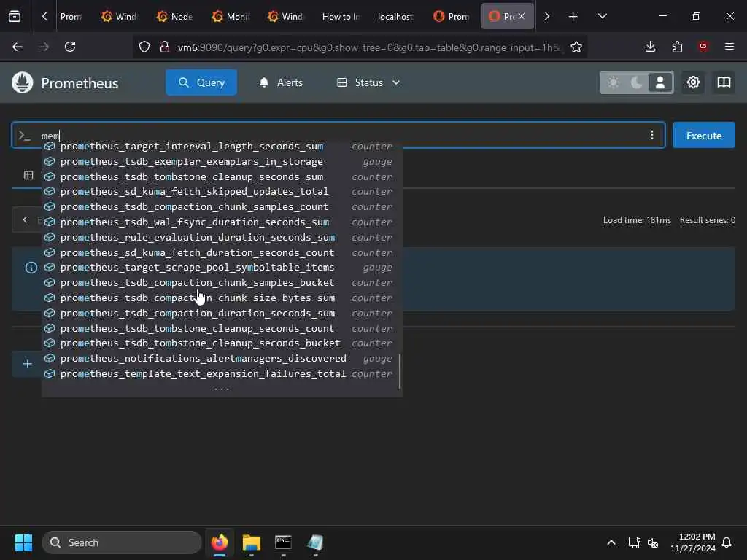
Task: Pick prometheus_sd_kuma_fetch_skipped_updates_total suggestion
Action: tap(222, 192)
